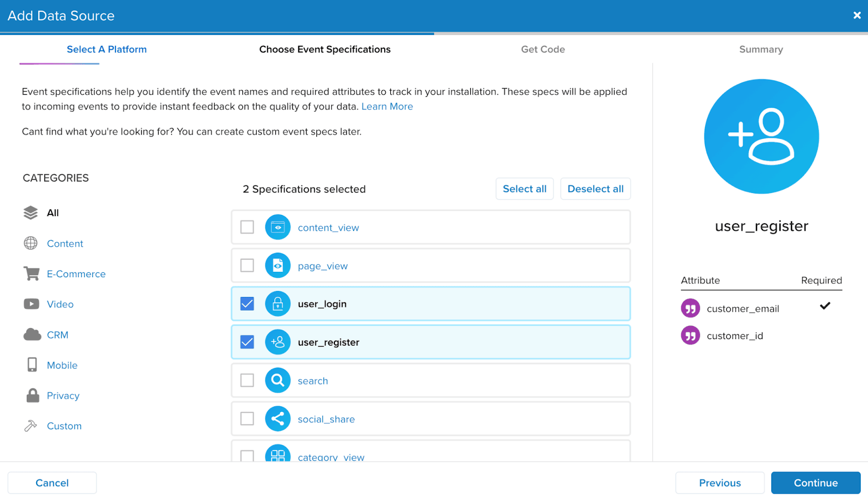Uncheck the user_register specification

pos(247,342)
